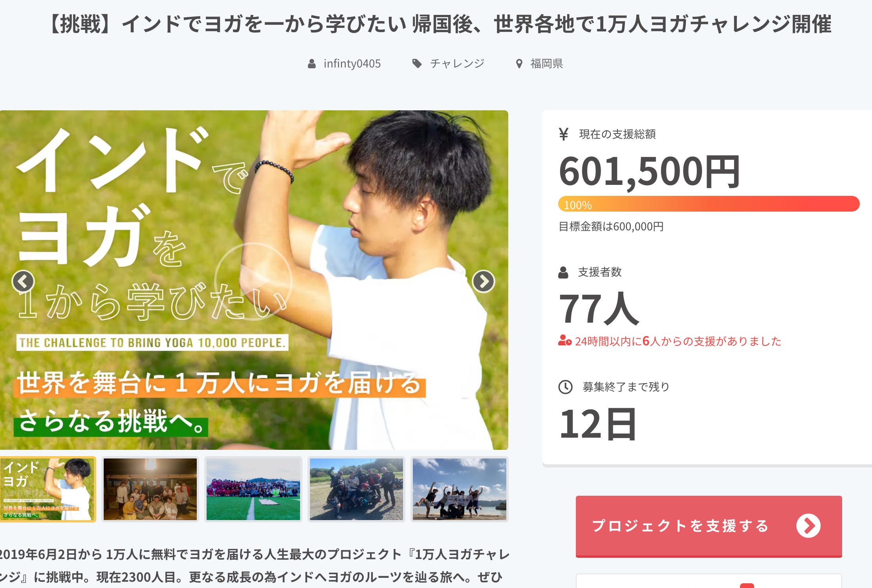The height and width of the screenshot is (588, 872).
Task: Click arrow circle on プロジェクトを支援する button
Action: (808, 526)
